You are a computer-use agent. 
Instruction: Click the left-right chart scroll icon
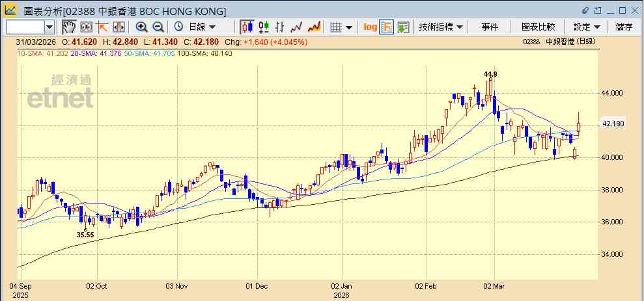pos(119,27)
